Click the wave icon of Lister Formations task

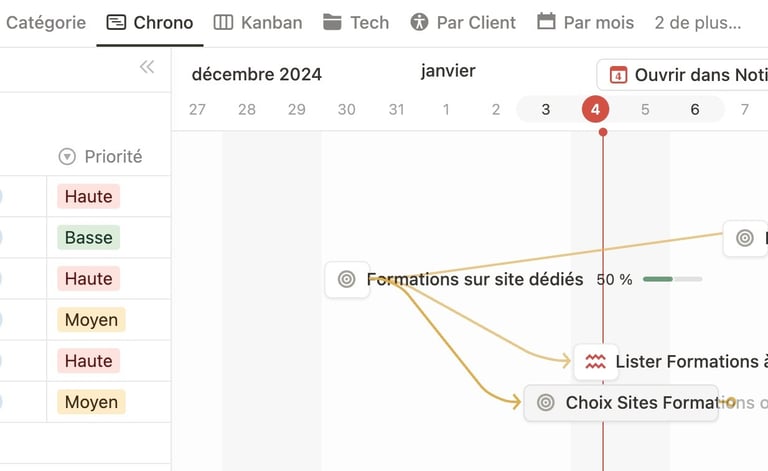(595, 362)
